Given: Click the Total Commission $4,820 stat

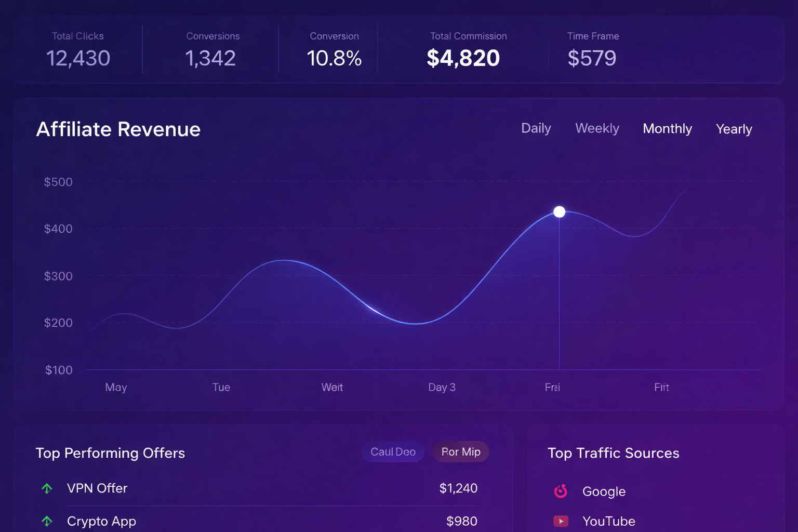Looking at the screenshot, I should click(x=463, y=58).
